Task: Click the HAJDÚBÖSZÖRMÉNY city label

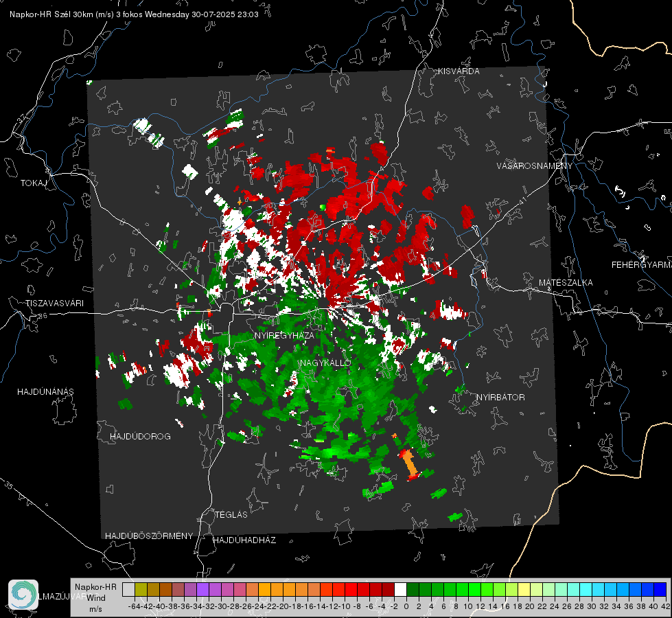Action: [149, 536]
